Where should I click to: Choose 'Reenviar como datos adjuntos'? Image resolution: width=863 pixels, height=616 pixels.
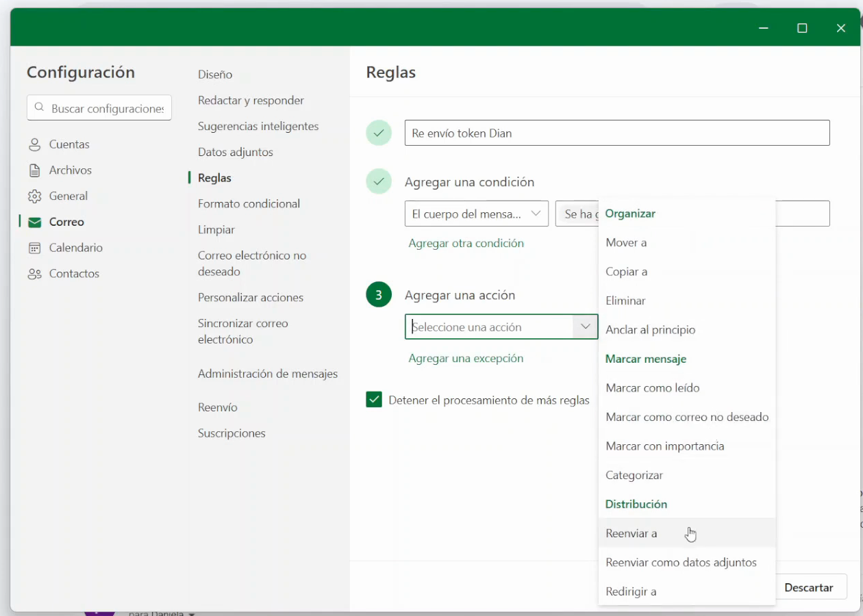[687, 563]
